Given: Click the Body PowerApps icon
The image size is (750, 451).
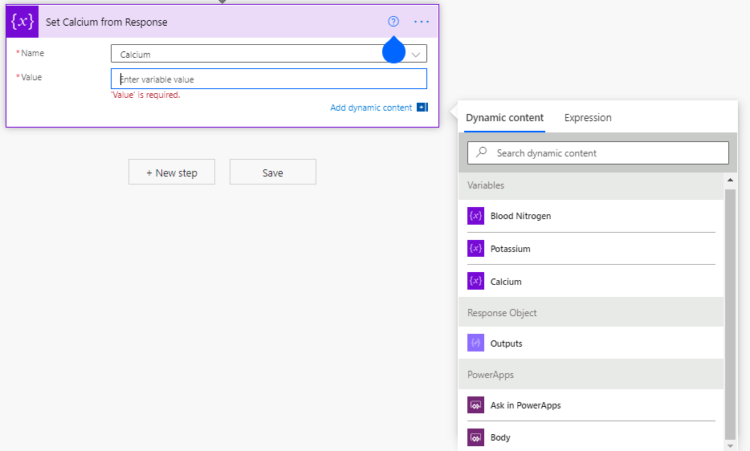Looking at the screenshot, I should tap(475, 438).
